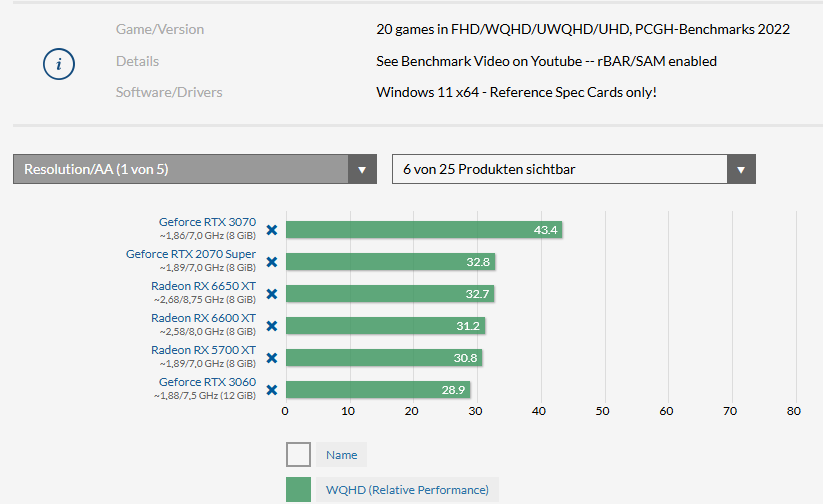Open the Radeon RX 5700 XT link

(204, 350)
